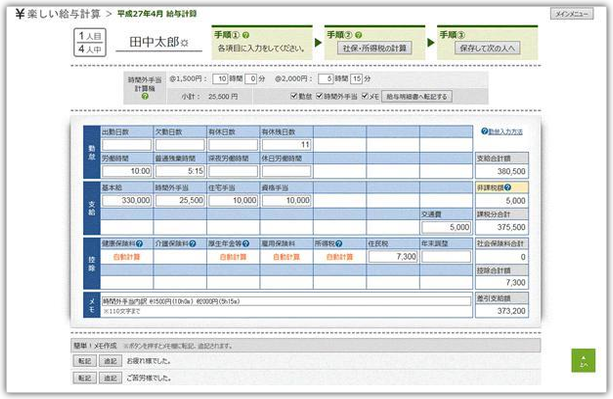Screen dimensions: 613x399
Task: Click the 保存して次の人へ button
Action: point(487,48)
